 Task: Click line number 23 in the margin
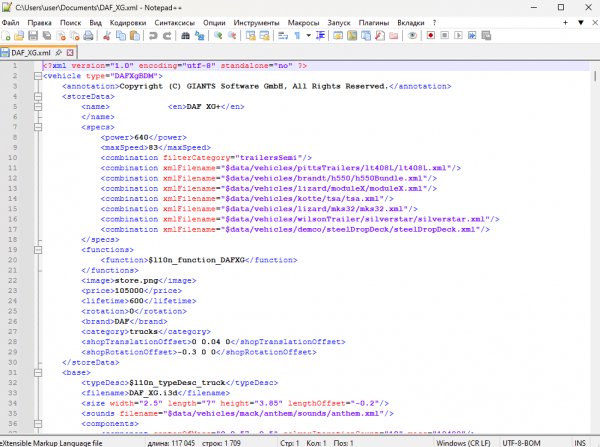13,290
